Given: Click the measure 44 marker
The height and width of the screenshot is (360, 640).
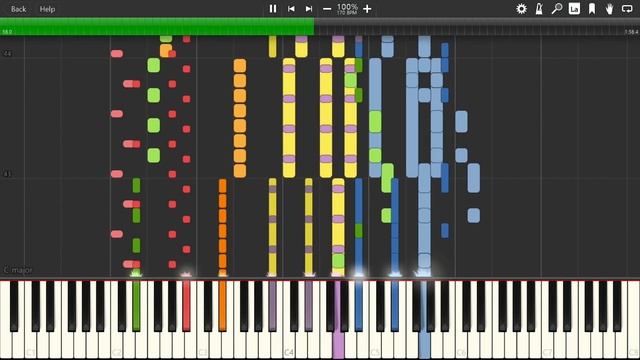Looking at the screenshot, I should [8, 53].
